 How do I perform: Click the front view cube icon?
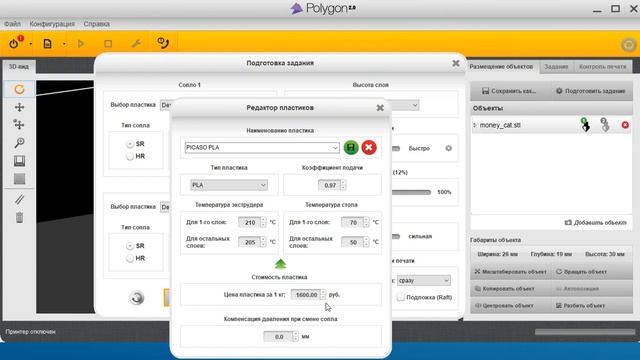[x=19, y=161]
